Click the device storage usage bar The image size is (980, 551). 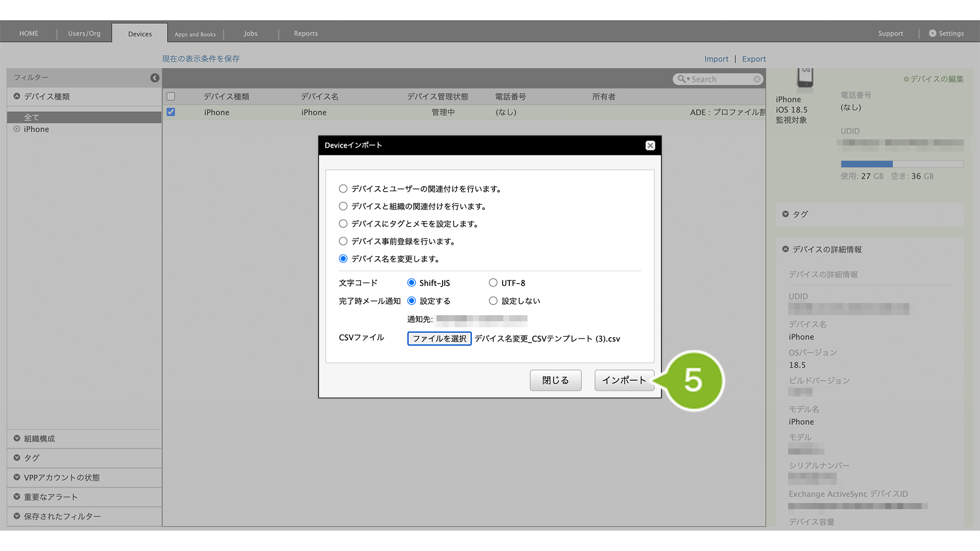point(901,164)
